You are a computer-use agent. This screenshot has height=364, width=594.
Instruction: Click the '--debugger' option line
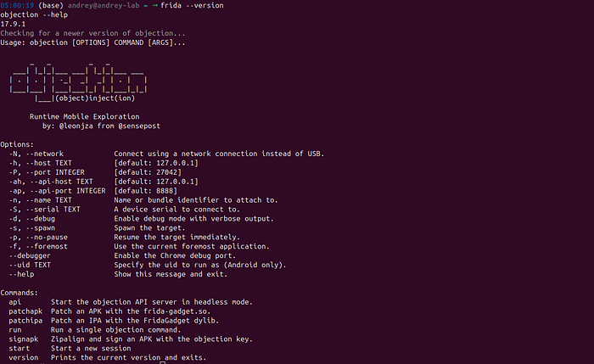(30, 255)
